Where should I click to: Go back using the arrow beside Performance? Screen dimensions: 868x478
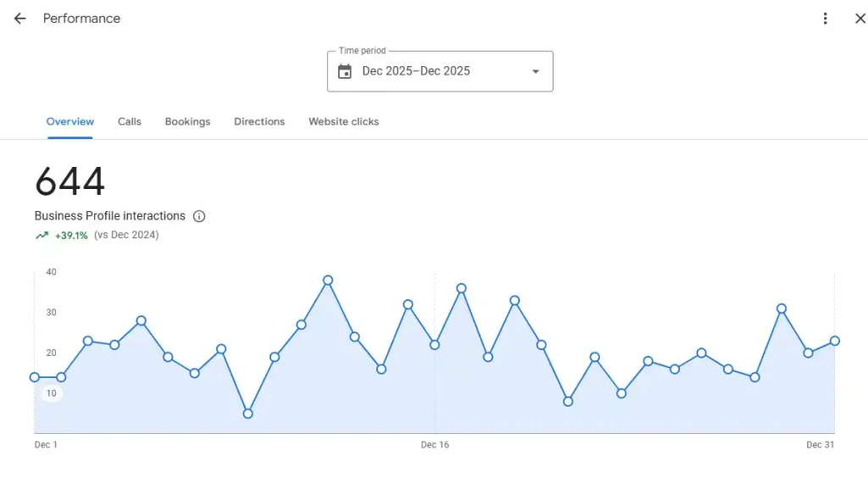point(19,19)
